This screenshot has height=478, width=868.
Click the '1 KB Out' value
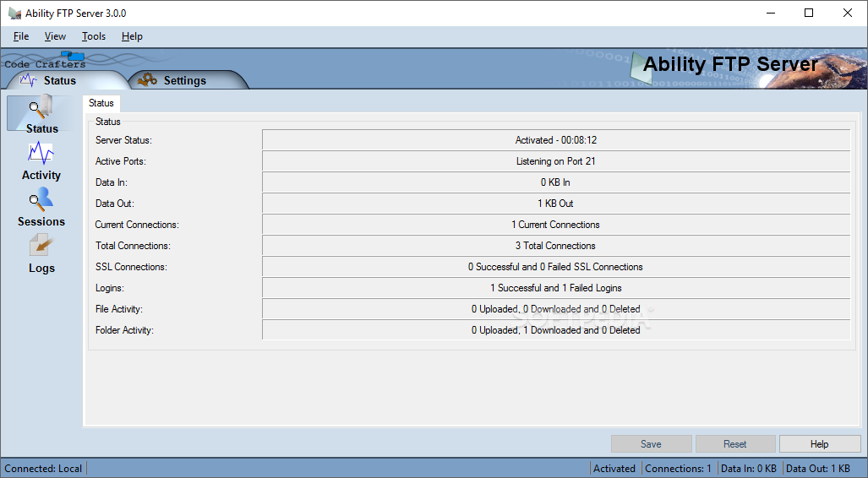pos(556,203)
